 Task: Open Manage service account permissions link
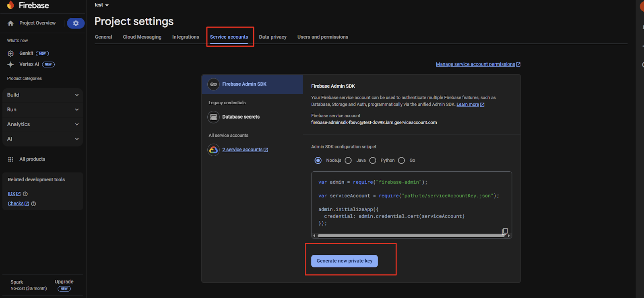[475, 64]
